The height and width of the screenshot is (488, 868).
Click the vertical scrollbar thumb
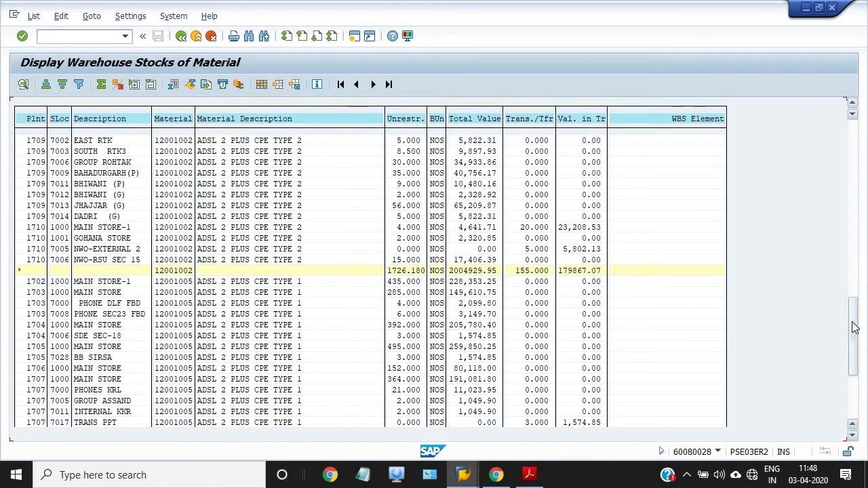point(853,336)
